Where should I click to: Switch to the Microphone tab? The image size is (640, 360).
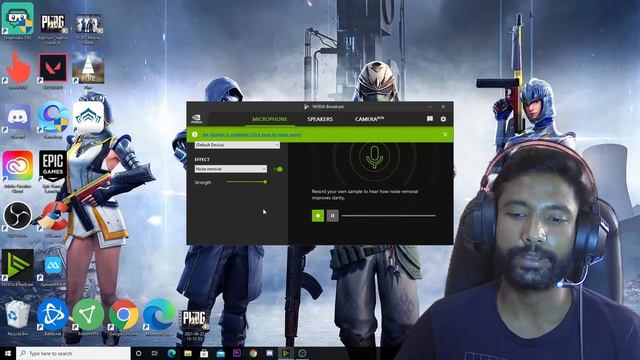[269, 119]
